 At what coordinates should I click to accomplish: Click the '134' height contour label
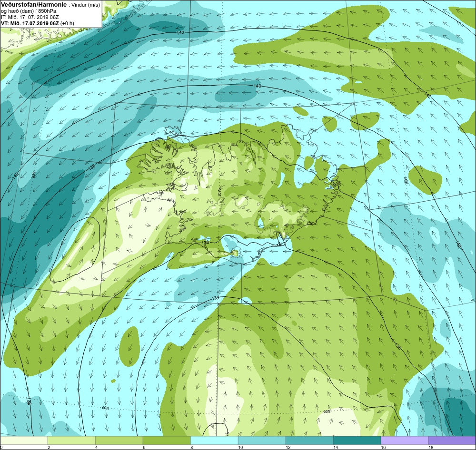tap(215, 298)
